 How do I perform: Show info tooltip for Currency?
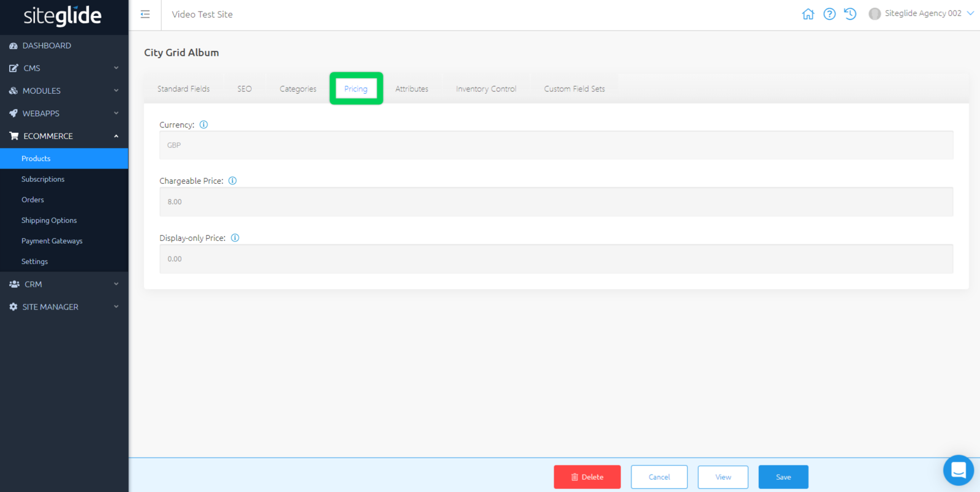click(204, 124)
